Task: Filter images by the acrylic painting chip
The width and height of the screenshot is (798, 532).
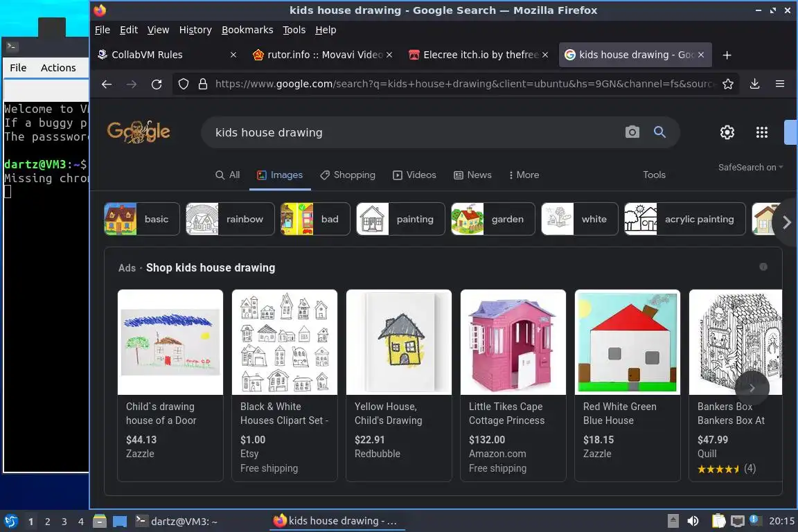Action: coord(685,219)
